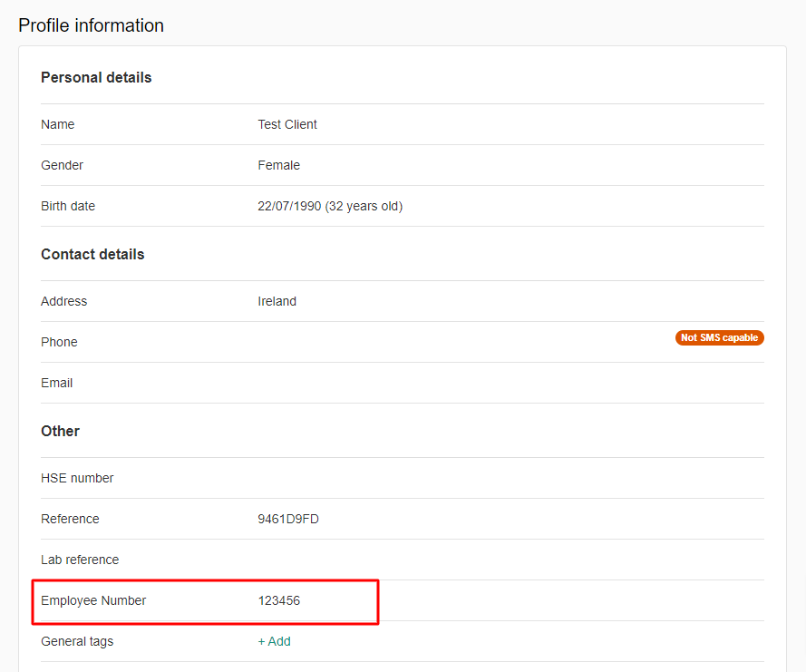Click the Contact details section heading

pyautogui.click(x=92, y=255)
